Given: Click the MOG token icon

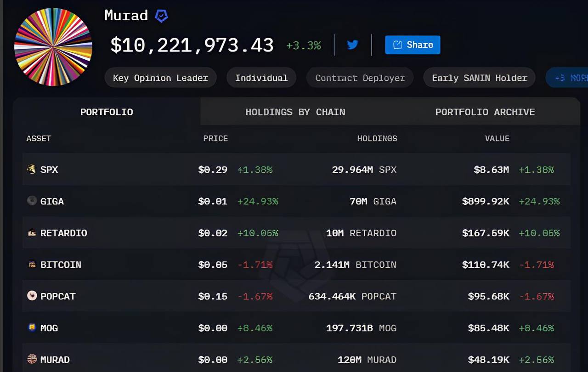Looking at the screenshot, I should pyautogui.click(x=32, y=327).
